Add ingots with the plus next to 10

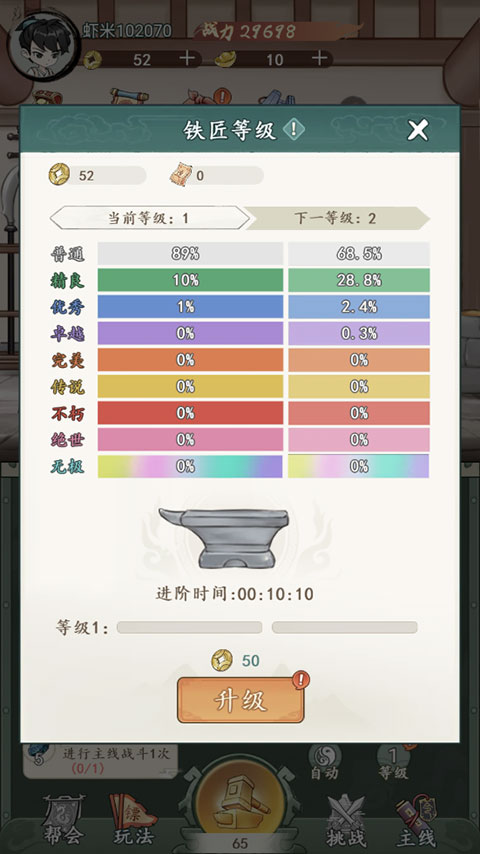click(320, 58)
